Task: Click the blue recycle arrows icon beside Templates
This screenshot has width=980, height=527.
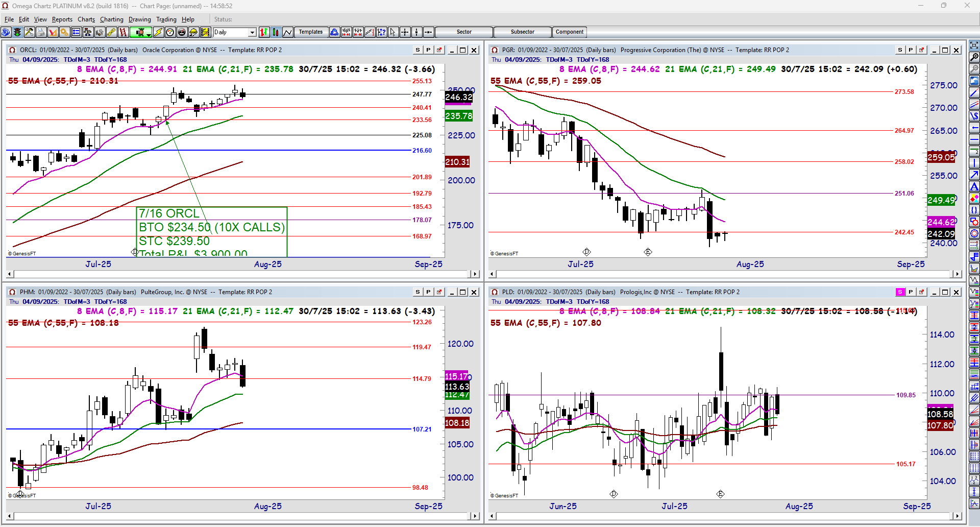Action: (x=334, y=32)
